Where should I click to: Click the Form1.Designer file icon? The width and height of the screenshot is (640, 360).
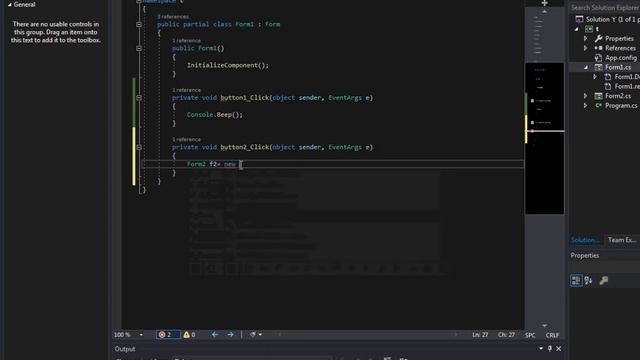[608, 77]
